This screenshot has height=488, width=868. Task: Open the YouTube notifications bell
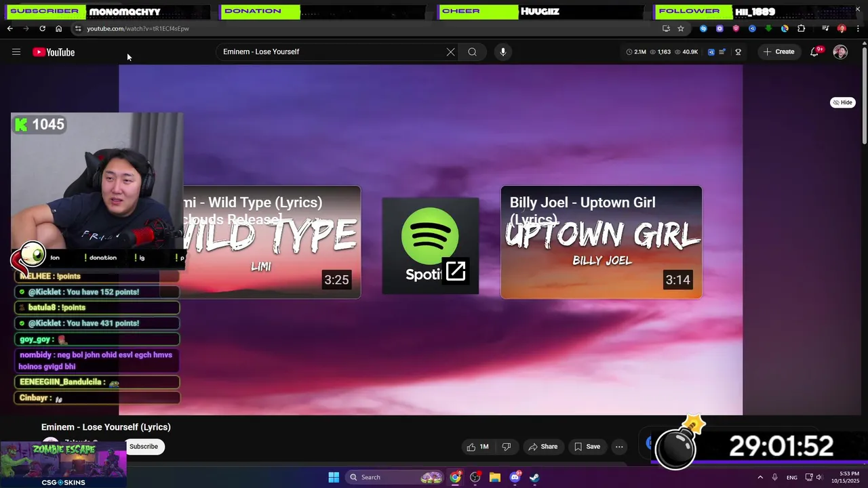coord(814,52)
